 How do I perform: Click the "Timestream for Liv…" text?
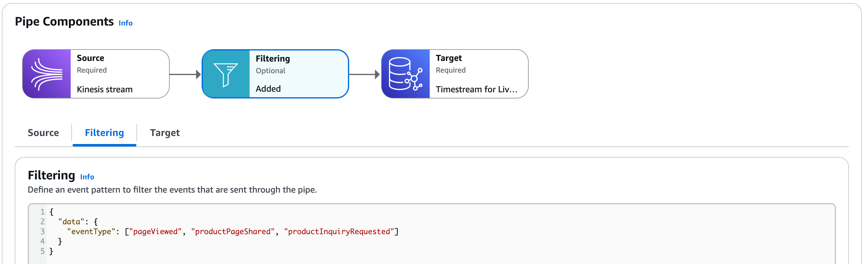[476, 89]
